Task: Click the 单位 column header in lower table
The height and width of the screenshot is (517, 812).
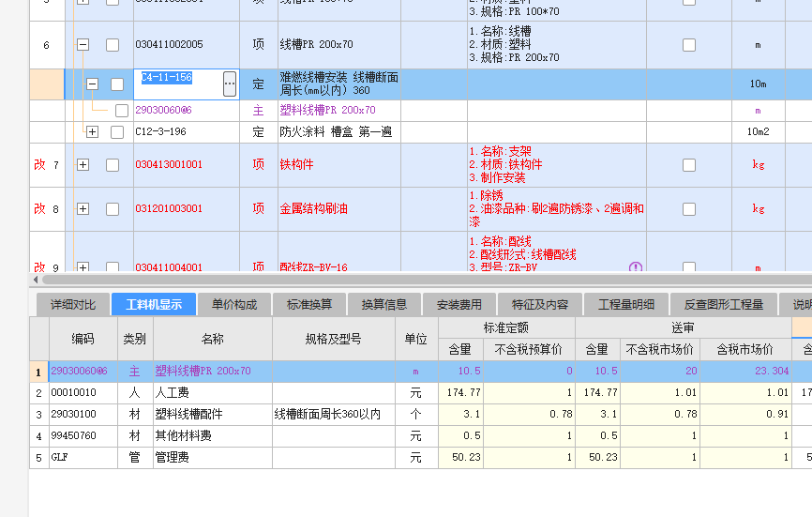Action: (x=415, y=339)
